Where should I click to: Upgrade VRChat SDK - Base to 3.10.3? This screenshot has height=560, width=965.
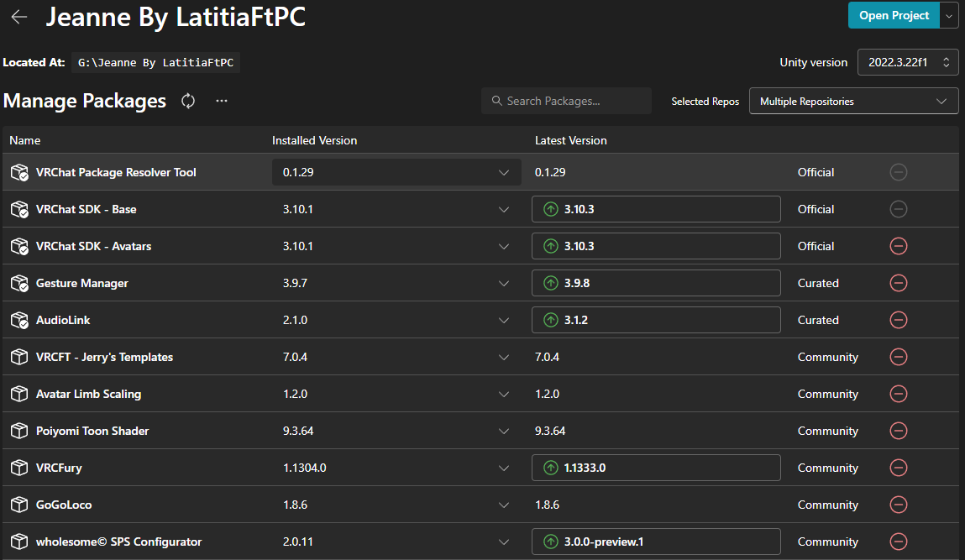[656, 209]
